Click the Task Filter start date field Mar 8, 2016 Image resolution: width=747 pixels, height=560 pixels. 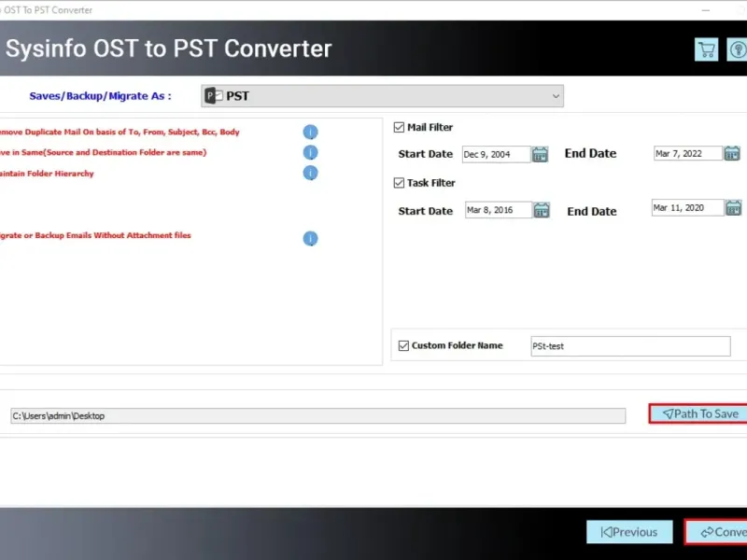499,210
